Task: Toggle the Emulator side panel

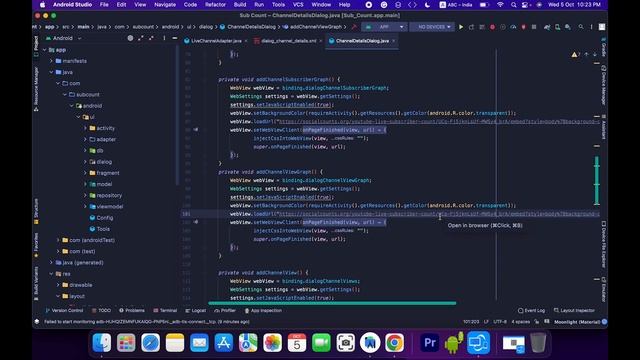Action: pyautogui.click(x=604, y=289)
